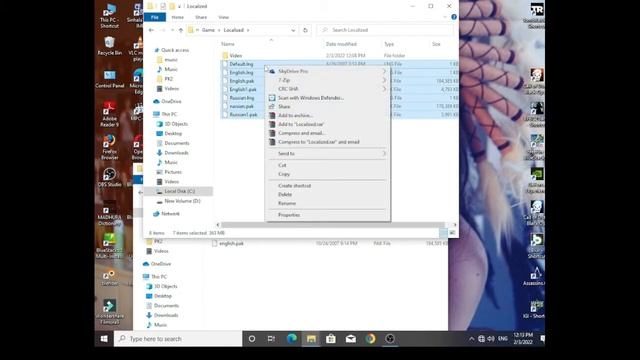
Task: Expand the ribbon with the chevron
Action: [445, 17]
